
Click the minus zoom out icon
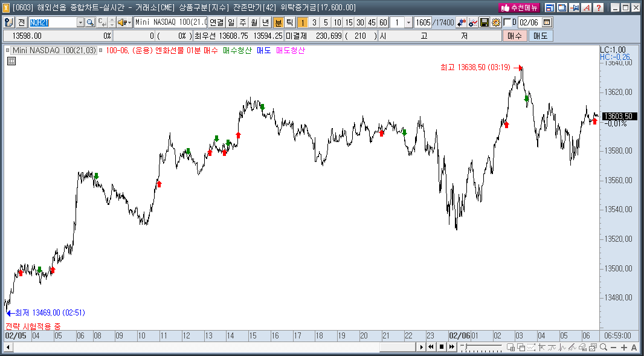(x=614, y=348)
